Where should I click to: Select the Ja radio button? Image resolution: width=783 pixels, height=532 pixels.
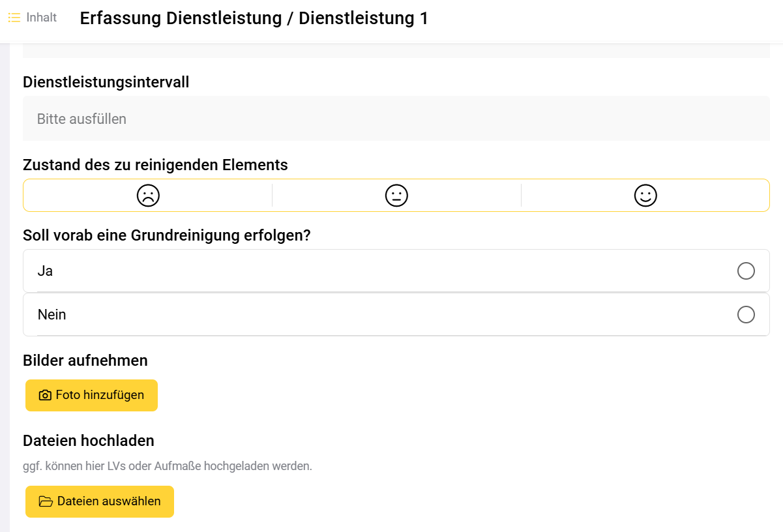746,271
